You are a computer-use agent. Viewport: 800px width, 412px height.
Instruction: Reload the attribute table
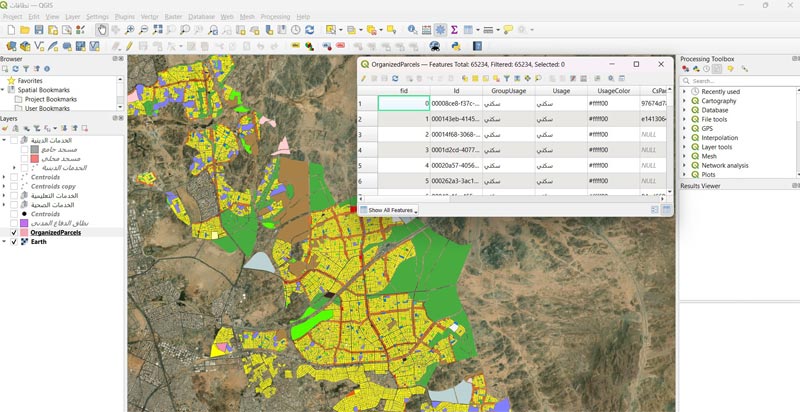395,79
